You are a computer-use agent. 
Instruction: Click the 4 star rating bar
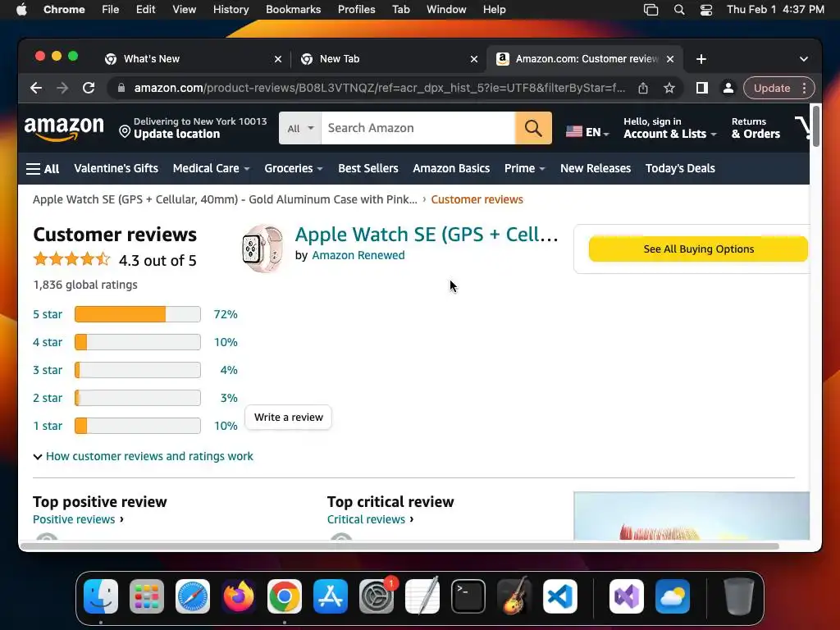(138, 342)
